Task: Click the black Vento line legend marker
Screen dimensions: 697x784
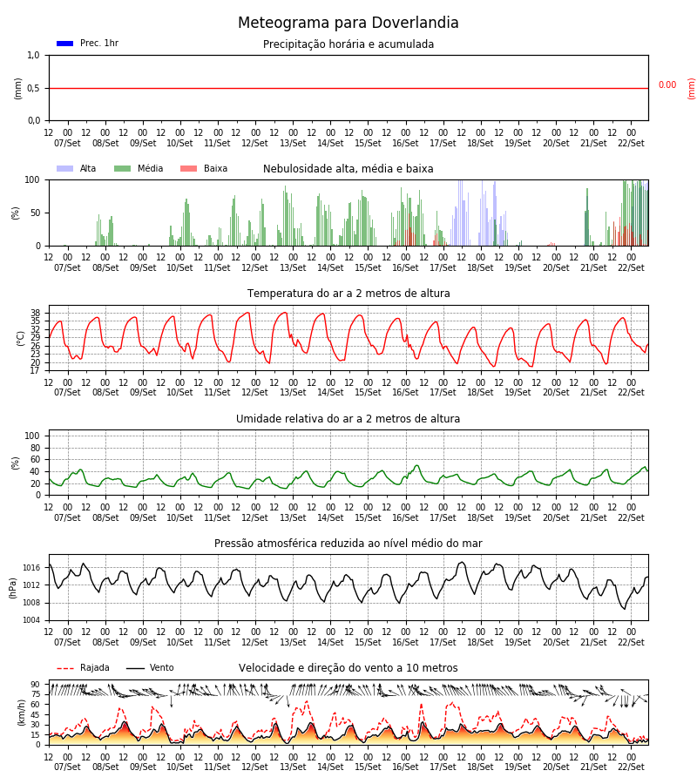Action: click(x=135, y=668)
